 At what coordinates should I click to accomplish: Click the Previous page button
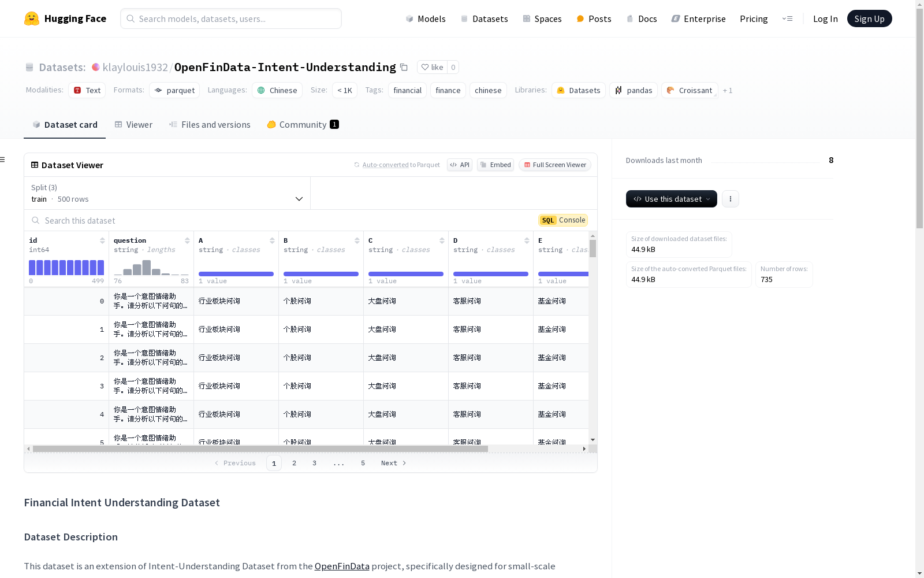235,463
